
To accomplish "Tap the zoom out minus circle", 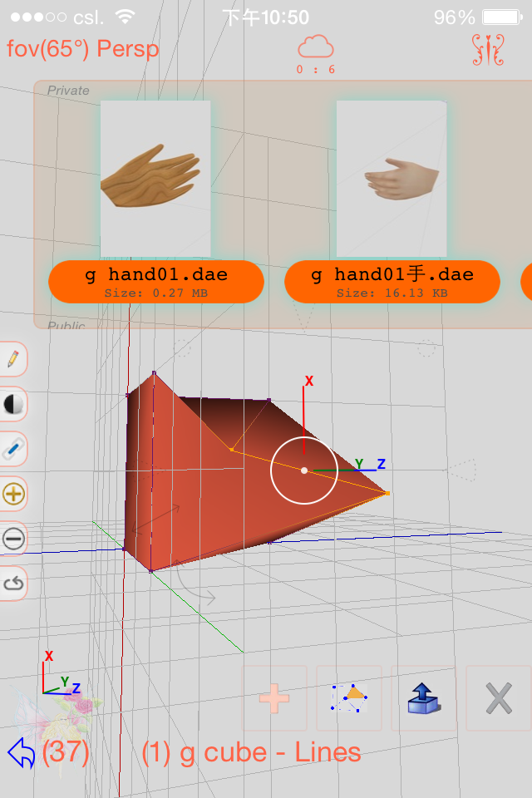I will coord(14,539).
